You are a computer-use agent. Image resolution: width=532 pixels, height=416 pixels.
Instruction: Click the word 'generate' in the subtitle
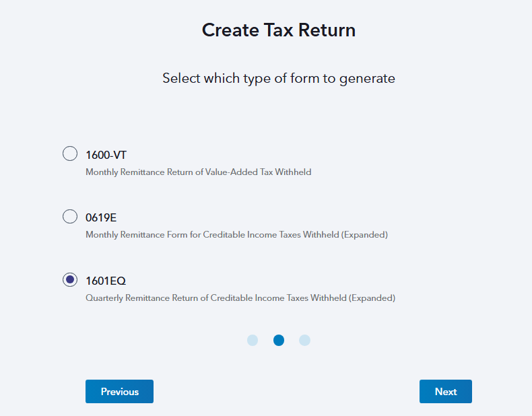(x=367, y=79)
